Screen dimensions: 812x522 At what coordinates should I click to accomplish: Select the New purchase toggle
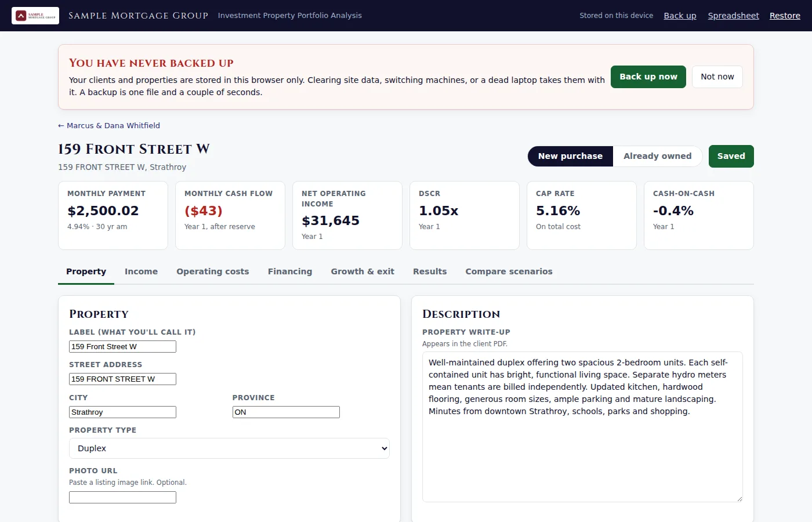(570, 156)
